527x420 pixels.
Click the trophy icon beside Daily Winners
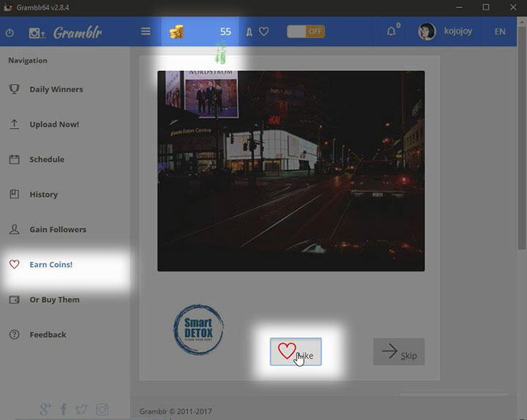tap(14, 89)
